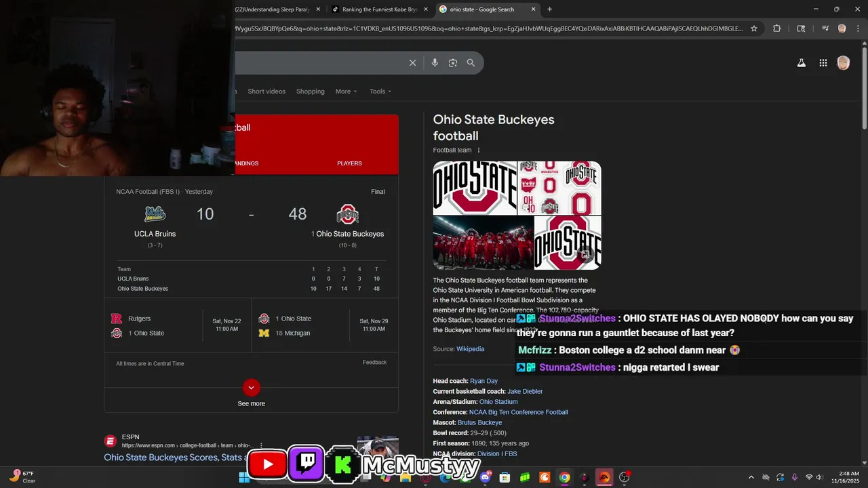Start voice search with microphone icon
Viewport: 868px width, 488px height.
[435, 63]
